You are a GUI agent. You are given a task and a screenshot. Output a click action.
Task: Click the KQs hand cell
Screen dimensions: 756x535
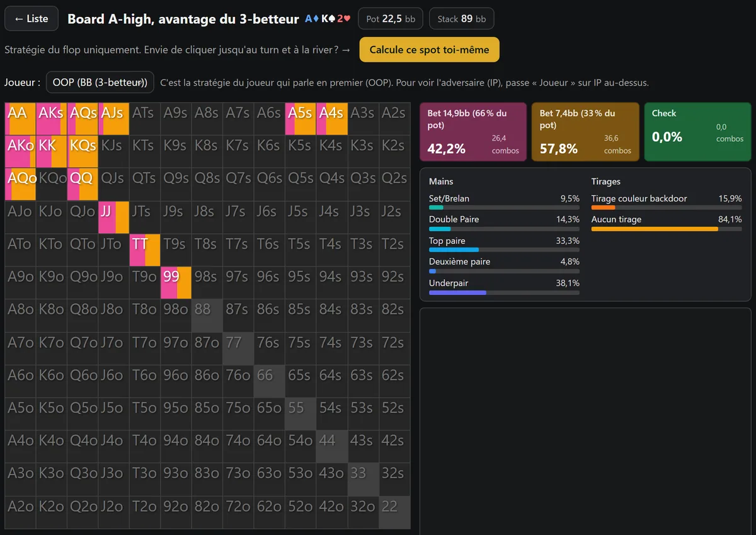pyautogui.click(x=83, y=151)
